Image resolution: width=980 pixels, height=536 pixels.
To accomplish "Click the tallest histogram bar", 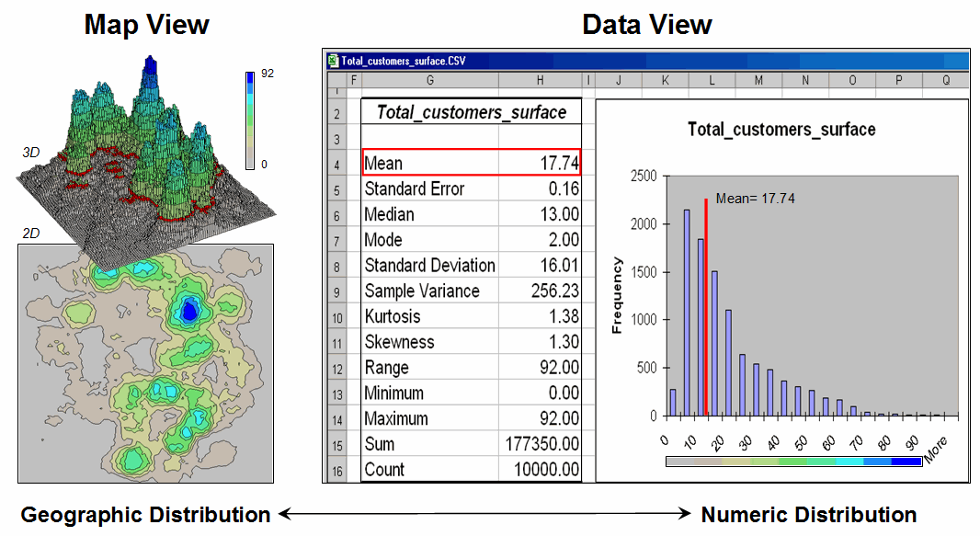I will (x=687, y=313).
